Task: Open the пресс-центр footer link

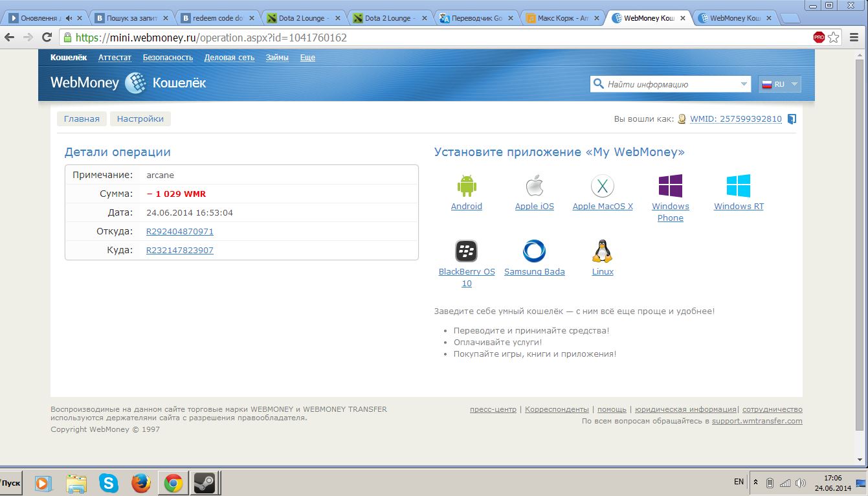Action: [493, 409]
